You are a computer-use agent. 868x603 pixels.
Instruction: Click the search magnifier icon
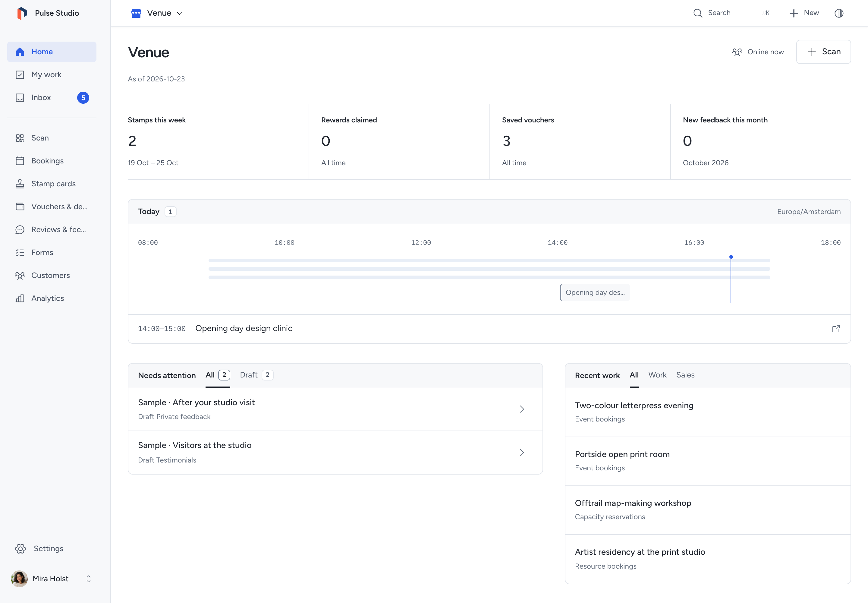[698, 13]
